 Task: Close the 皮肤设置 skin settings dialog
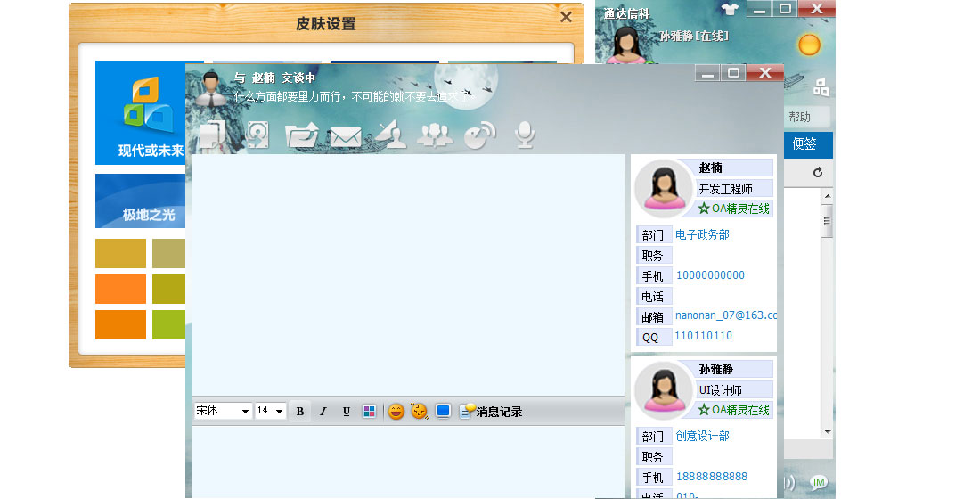566,17
